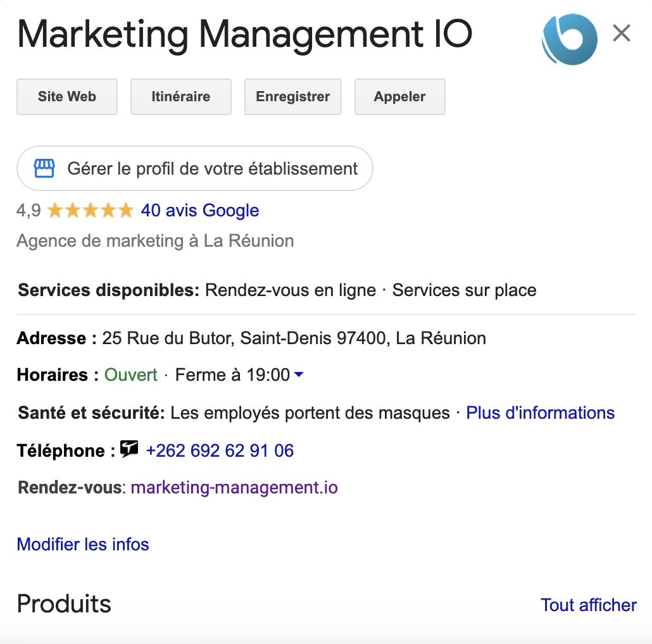The width and height of the screenshot is (652, 644).
Task: Open the 40 avis Google reviews
Action: tap(199, 210)
